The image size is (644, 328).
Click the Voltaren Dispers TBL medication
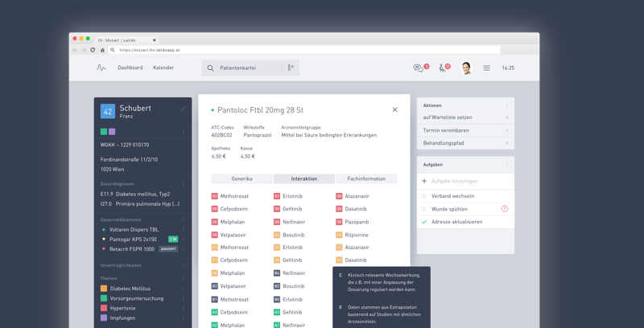[134, 230]
